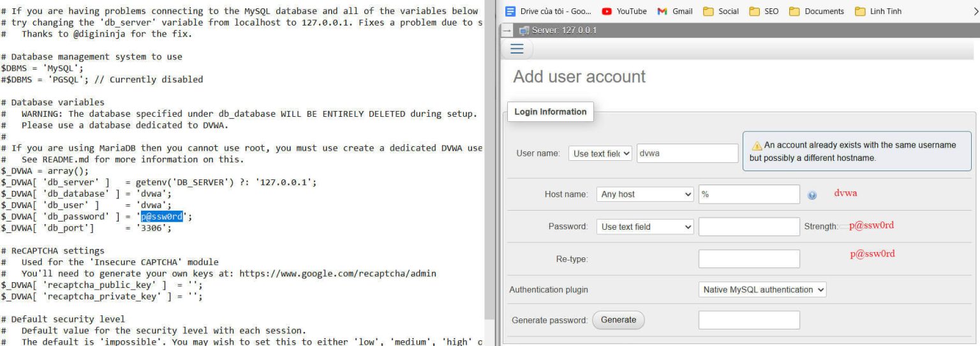This screenshot has height=346, width=980.
Task: Click the Host name help icon
Action: 812,195
